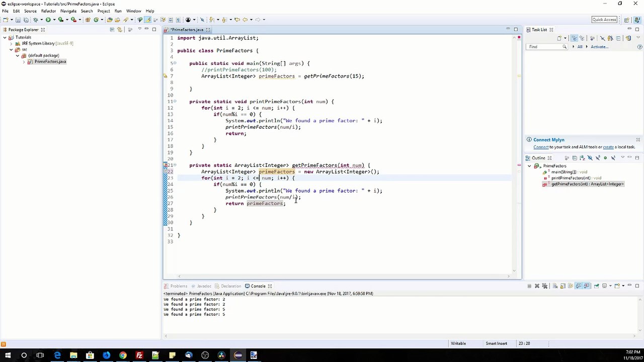Switch to the Problems tab
The height and width of the screenshot is (362, 644).
coord(179,286)
